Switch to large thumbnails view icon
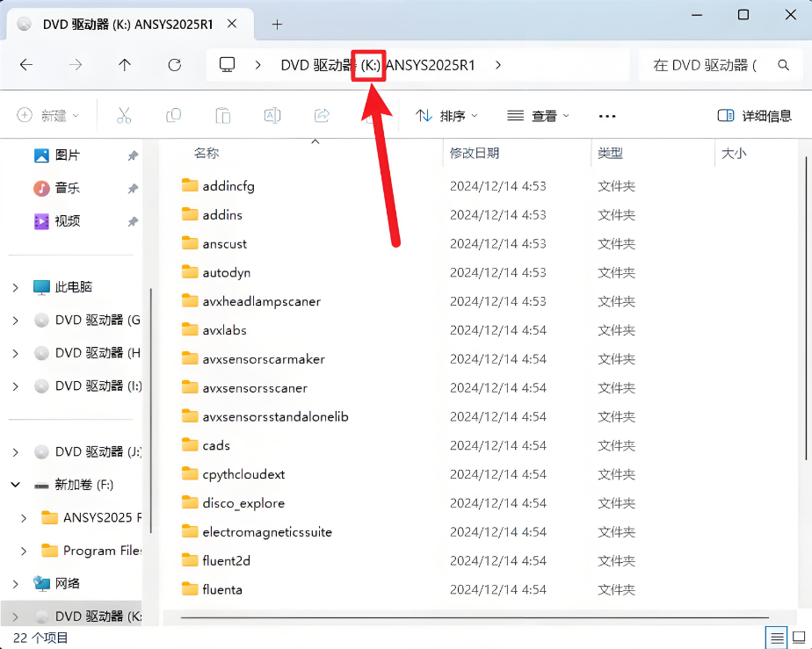Image resolution: width=812 pixels, height=649 pixels. [799, 638]
